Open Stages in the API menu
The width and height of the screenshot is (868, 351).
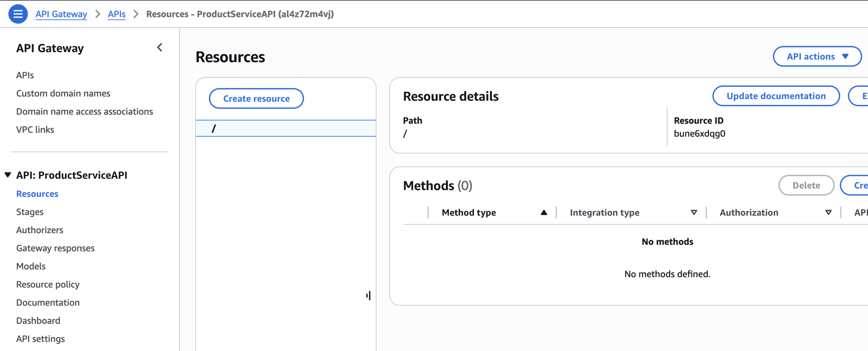pos(30,212)
